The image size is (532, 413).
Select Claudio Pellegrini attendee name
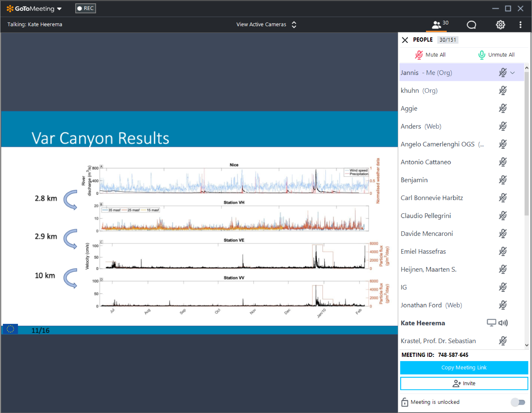[x=426, y=216]
